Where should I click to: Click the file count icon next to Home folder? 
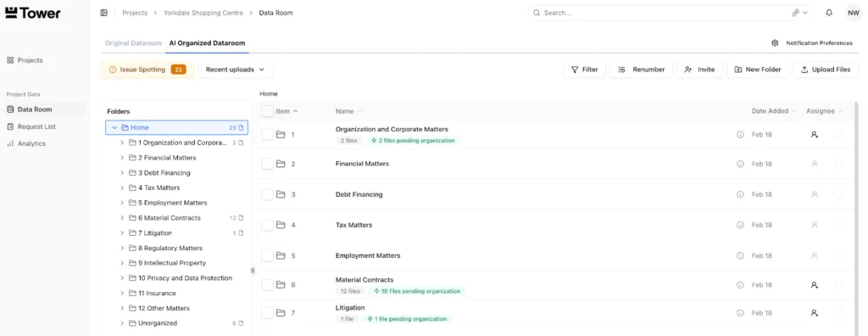coord(242,128)
